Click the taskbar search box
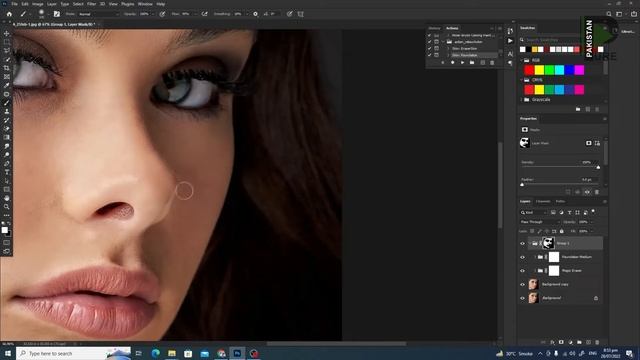640x360 pixels. 73,353
